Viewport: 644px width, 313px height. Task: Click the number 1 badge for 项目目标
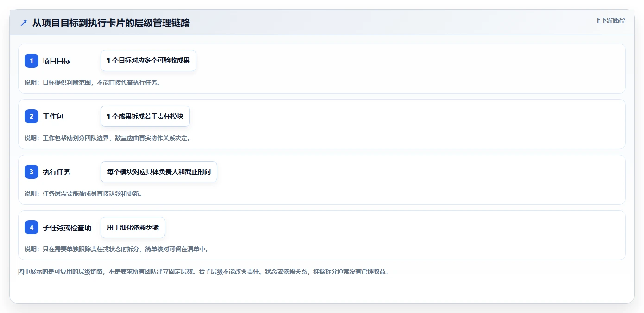click(x=32, y=61)
